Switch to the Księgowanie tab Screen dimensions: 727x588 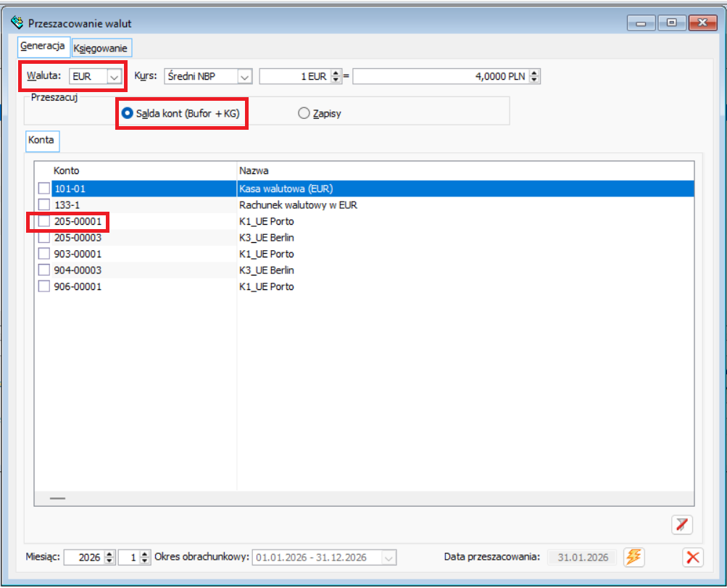point(101,49)
